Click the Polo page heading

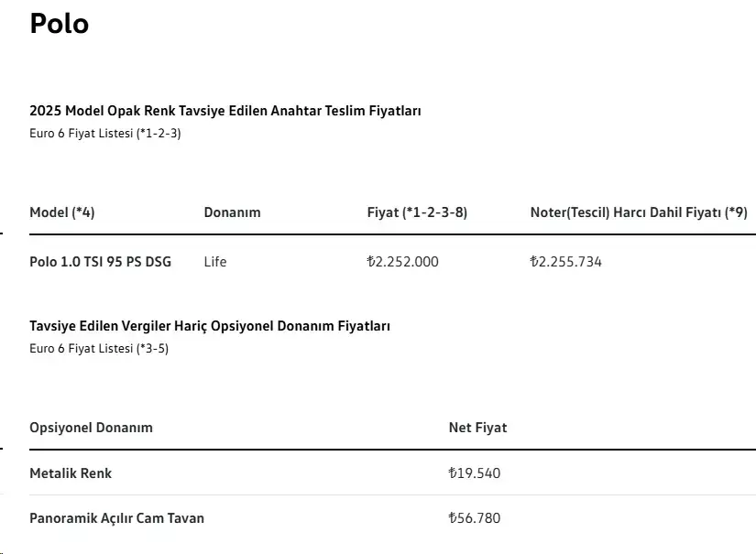tap(60, 23)
